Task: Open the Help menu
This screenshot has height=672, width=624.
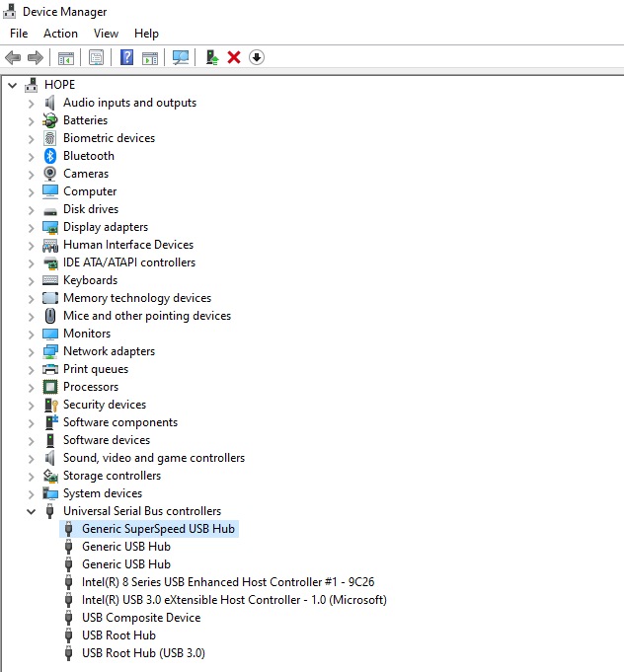Action: click(x=146, y=34)
